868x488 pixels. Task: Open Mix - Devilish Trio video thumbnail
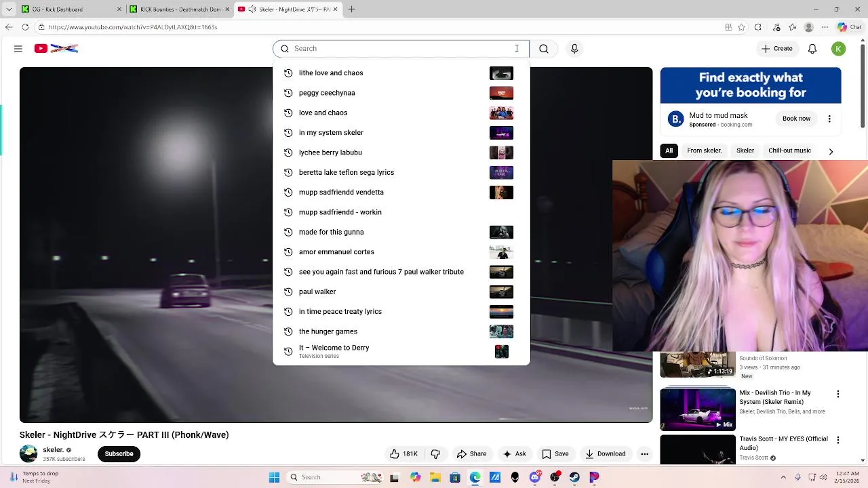[x=698, y=409]
